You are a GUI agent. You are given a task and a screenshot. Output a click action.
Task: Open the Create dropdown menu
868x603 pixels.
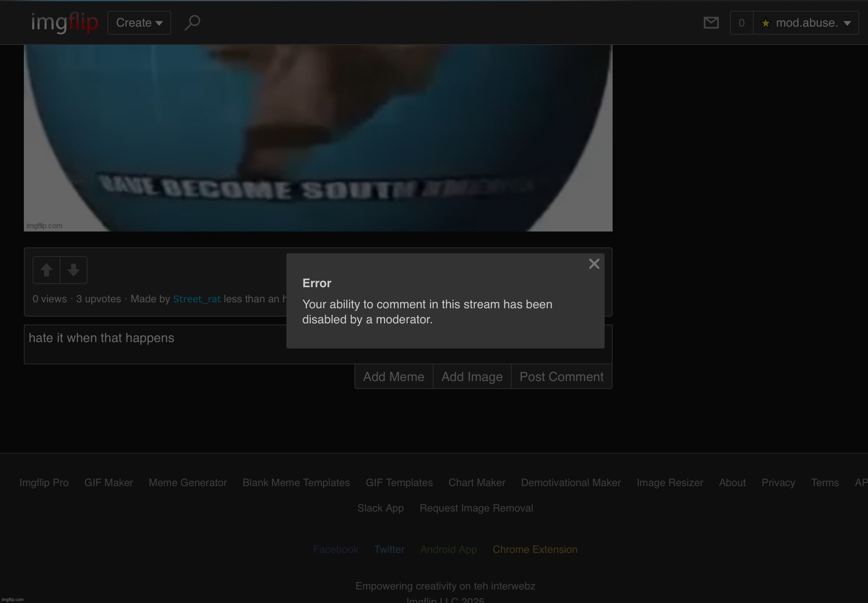coord(139,23)
